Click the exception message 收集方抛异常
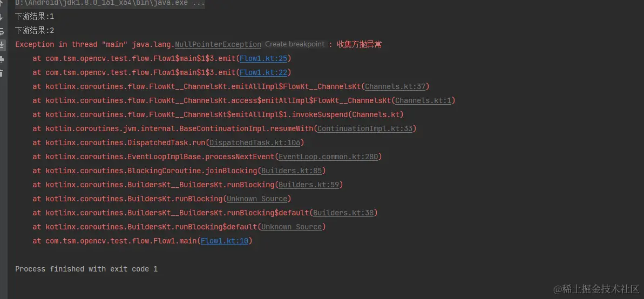 tap(360, 44)
